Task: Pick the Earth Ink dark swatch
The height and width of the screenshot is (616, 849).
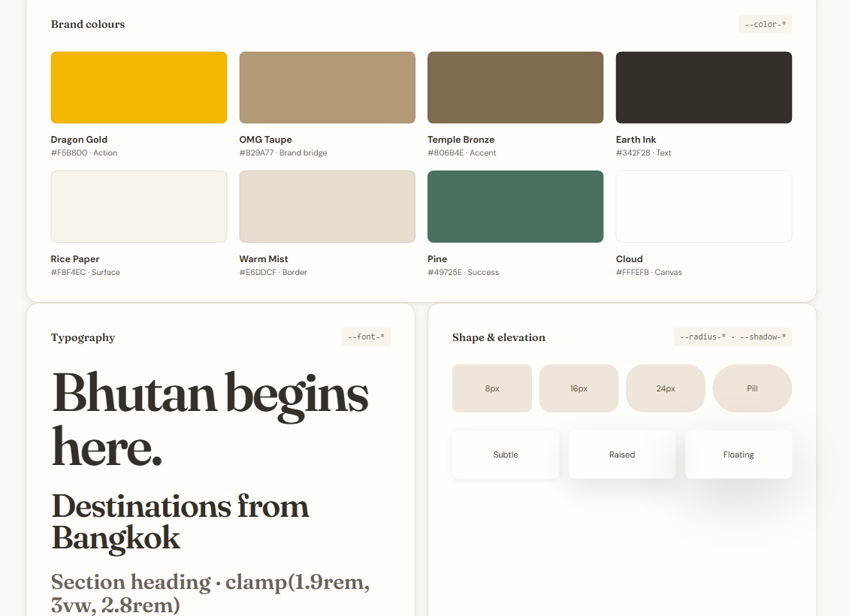Action: click(704, 87)
